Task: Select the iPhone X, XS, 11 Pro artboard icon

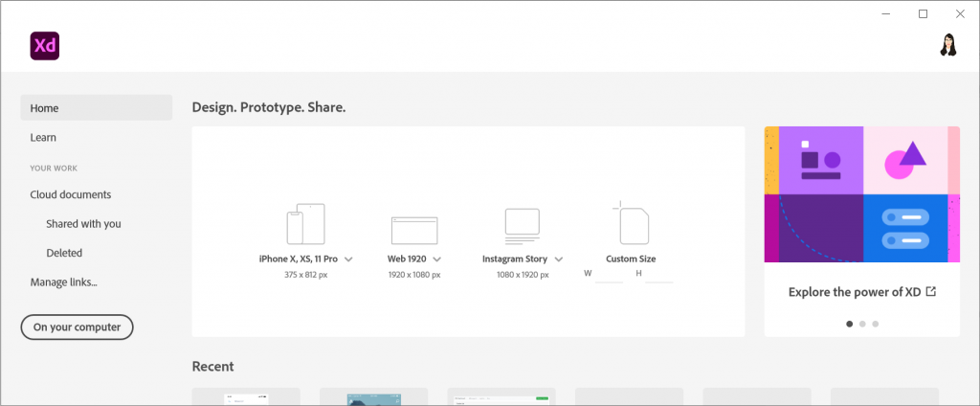Action: (305, 224)
